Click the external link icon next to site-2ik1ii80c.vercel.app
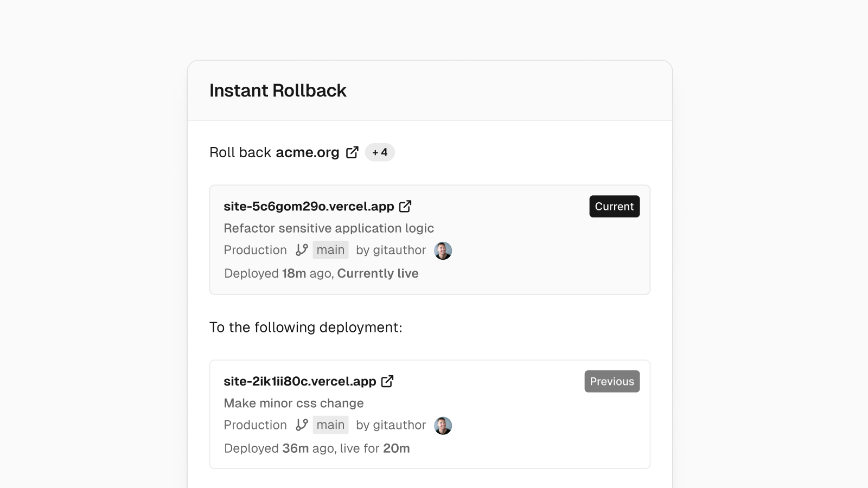Screen dimensions: 868x488 [387, 381]
